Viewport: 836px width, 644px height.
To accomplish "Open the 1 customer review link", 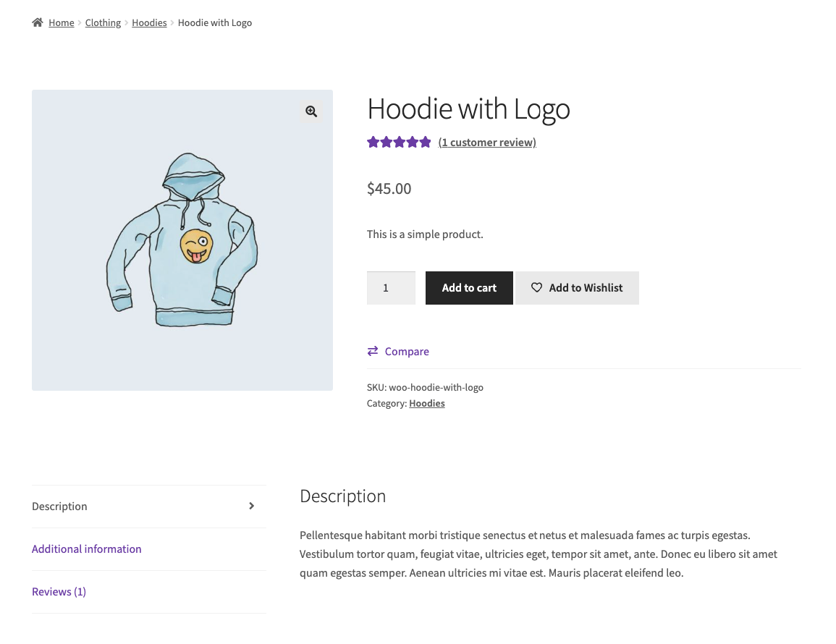I will coord(487,143).
